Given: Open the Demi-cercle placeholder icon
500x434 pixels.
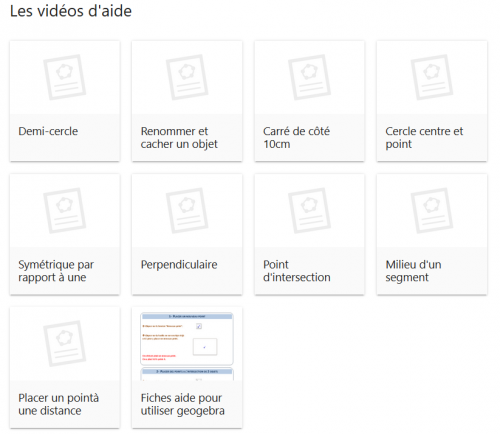Looking at the screenshot, I should (65, 77).
